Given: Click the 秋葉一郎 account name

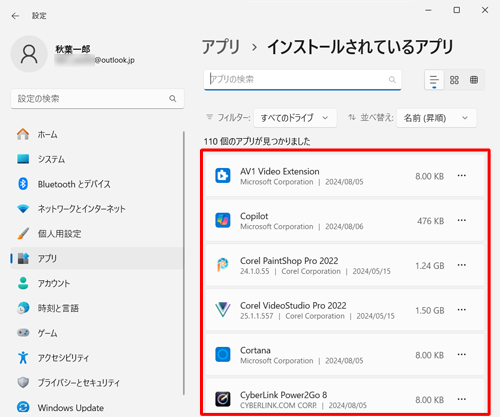Looking at the screenshot, I should tap(73, 49).
